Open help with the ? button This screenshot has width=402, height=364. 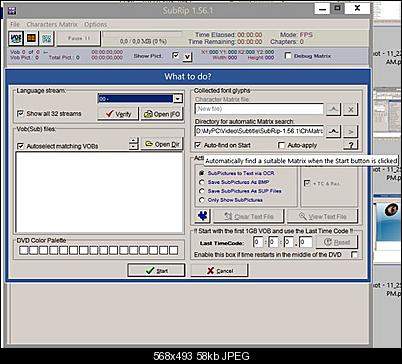click(x=351, y=145)
